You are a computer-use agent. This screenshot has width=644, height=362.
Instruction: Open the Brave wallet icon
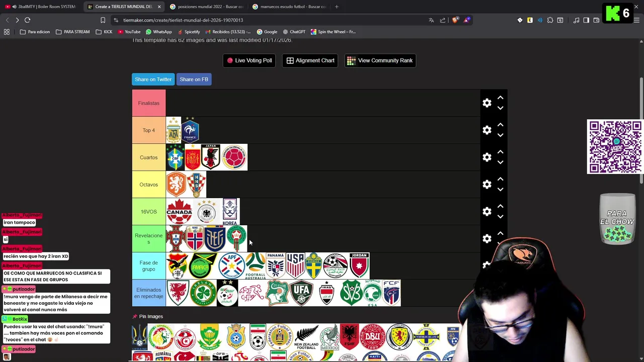(596, 20)
